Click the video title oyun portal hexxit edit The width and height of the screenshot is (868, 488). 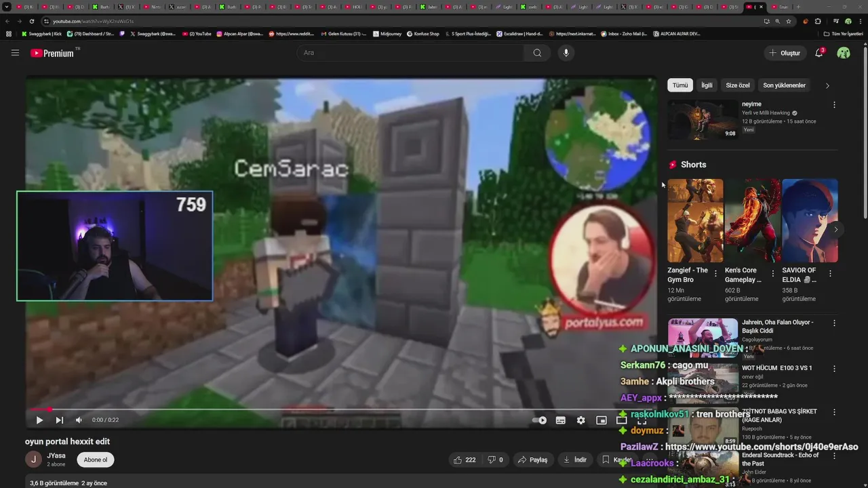[x=67, y=441]
